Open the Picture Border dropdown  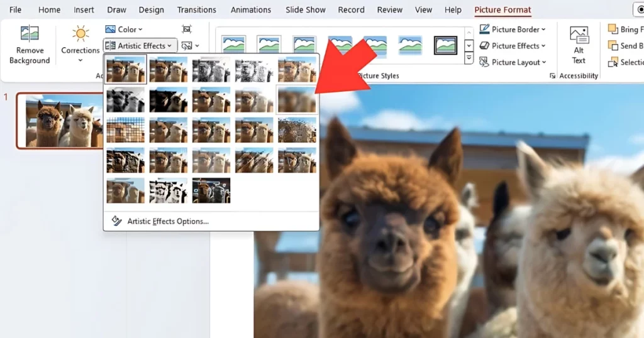(513, 30)
